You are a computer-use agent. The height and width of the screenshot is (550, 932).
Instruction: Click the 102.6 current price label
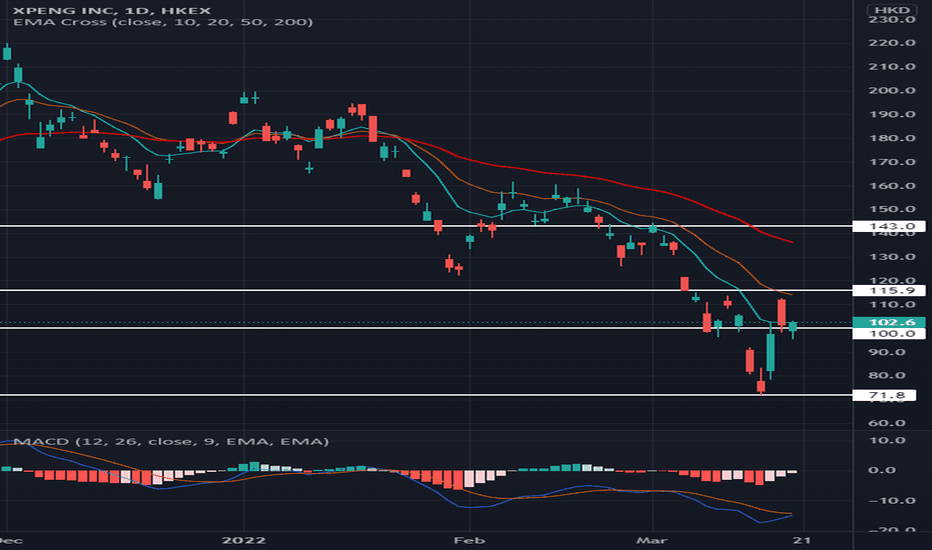point(889,322)
